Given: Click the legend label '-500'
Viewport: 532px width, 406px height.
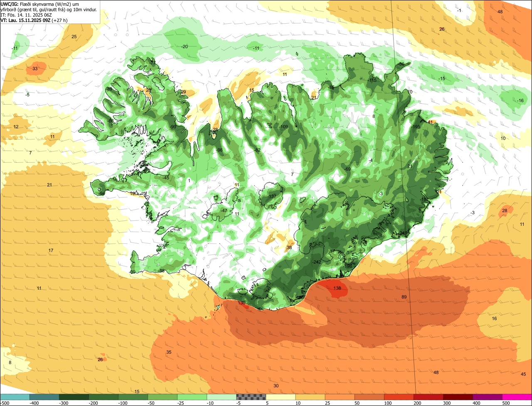Looking at the screenshot, I should tap(5, 403).
